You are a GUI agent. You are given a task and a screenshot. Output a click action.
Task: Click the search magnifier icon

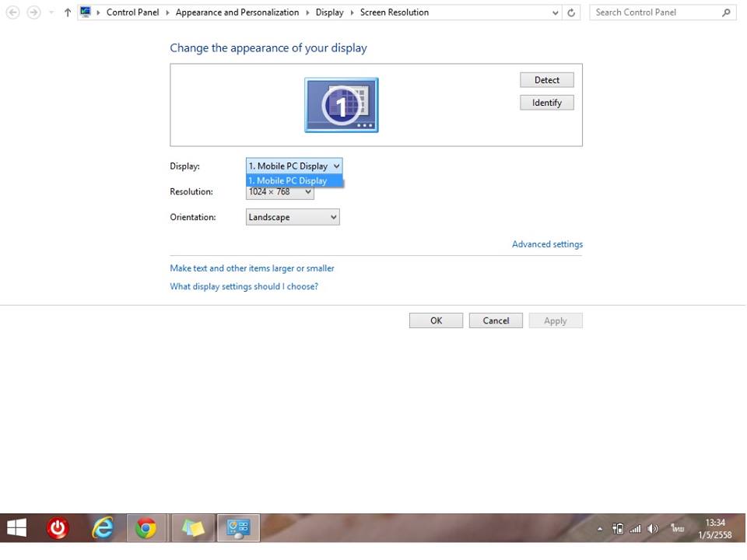(x=725, y=12)
